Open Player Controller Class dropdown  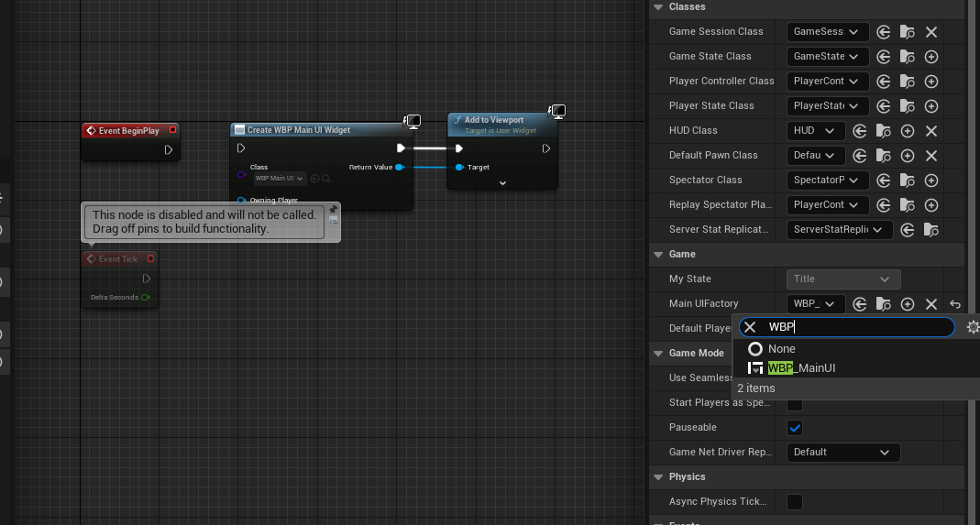(828, 81)
